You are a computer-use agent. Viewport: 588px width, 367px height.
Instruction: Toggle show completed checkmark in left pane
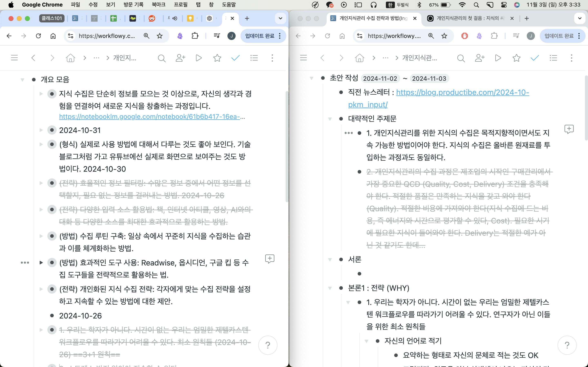pyautogui.click(x=235, y=58)
